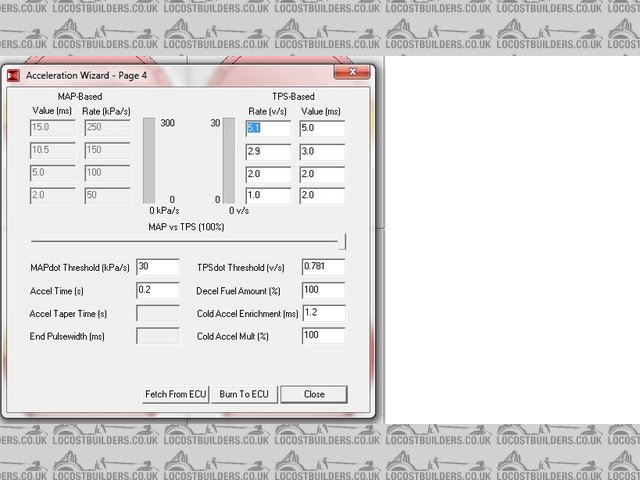This screenshot has height=480, width=640.
Task: Edit the Cold Accel Enrichment field
Action: [x=322, y=313]
